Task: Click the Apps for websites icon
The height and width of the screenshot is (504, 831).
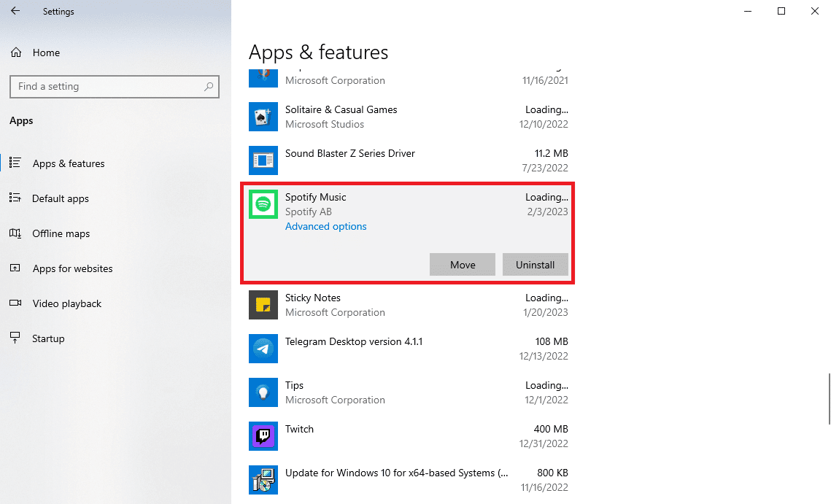Action: [15, 268]
